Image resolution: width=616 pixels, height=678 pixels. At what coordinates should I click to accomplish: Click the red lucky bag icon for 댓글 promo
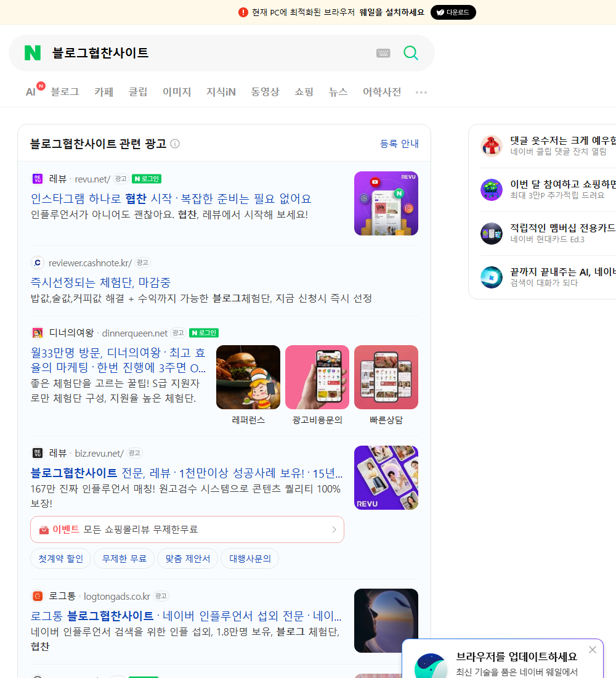click(492, 145)
